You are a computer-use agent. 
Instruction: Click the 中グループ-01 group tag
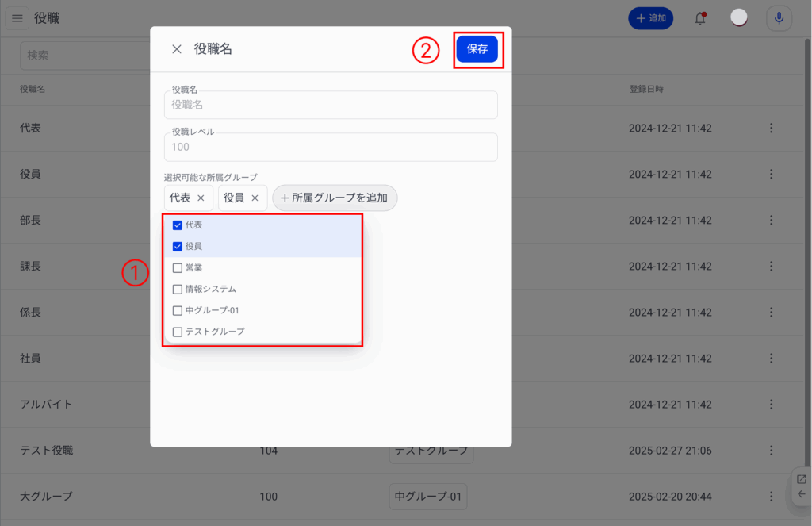point(427,497)
